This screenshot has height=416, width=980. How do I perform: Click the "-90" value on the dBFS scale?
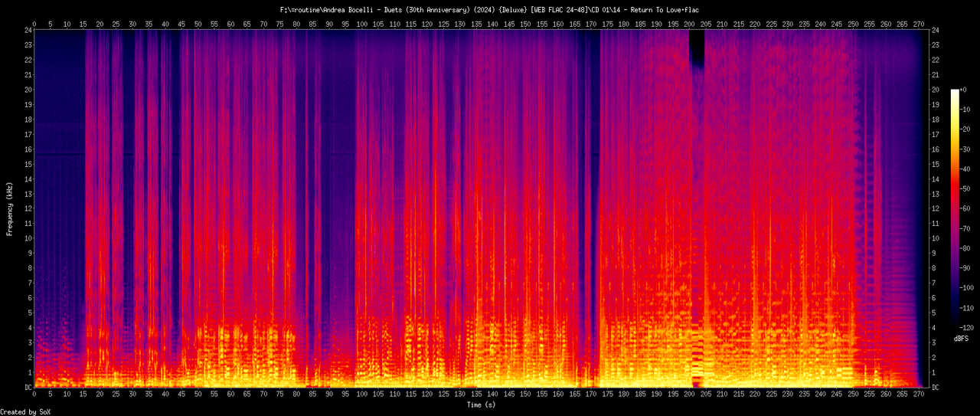pyautogui.click(x=965, y=268)
